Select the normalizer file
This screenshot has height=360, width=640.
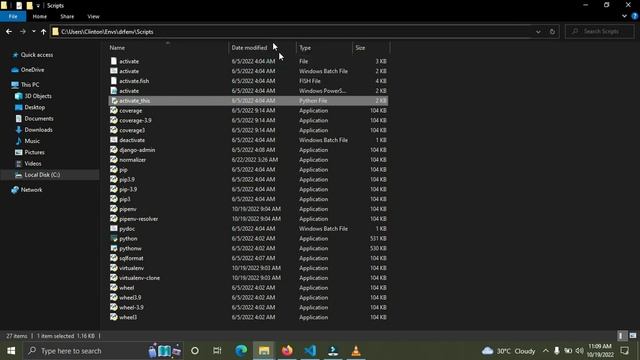(x=132, y=160)
